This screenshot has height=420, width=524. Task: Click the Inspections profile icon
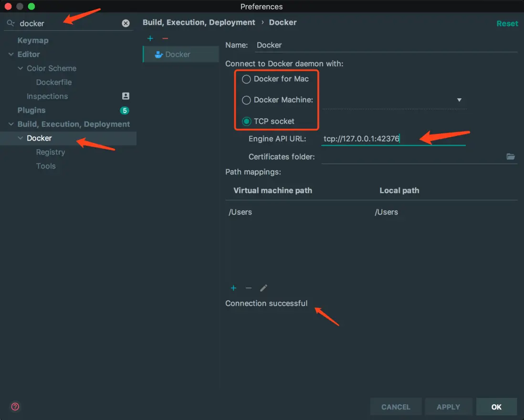126,96
